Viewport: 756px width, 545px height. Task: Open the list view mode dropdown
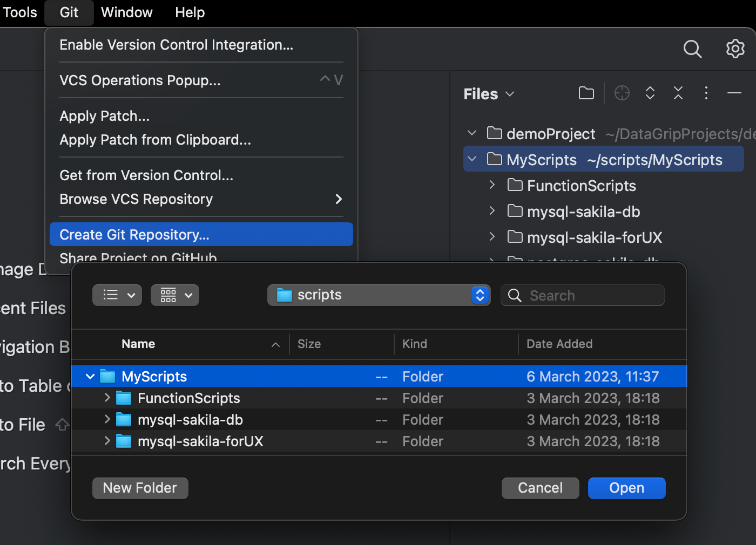pos(117,295)
